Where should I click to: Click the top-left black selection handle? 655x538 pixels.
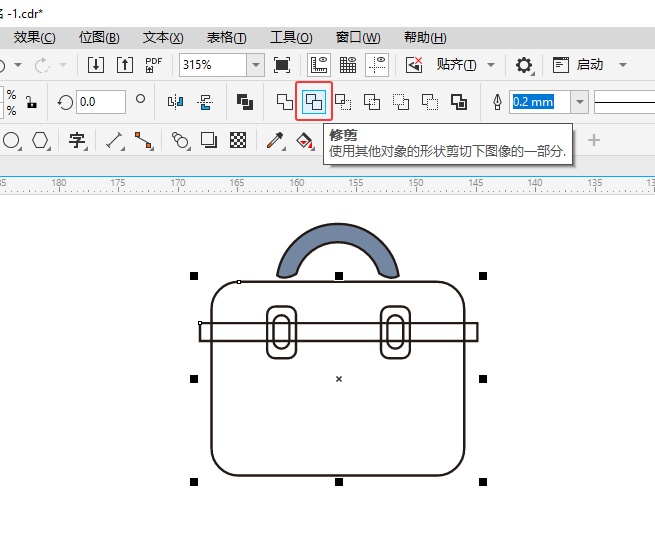(194, 276)
